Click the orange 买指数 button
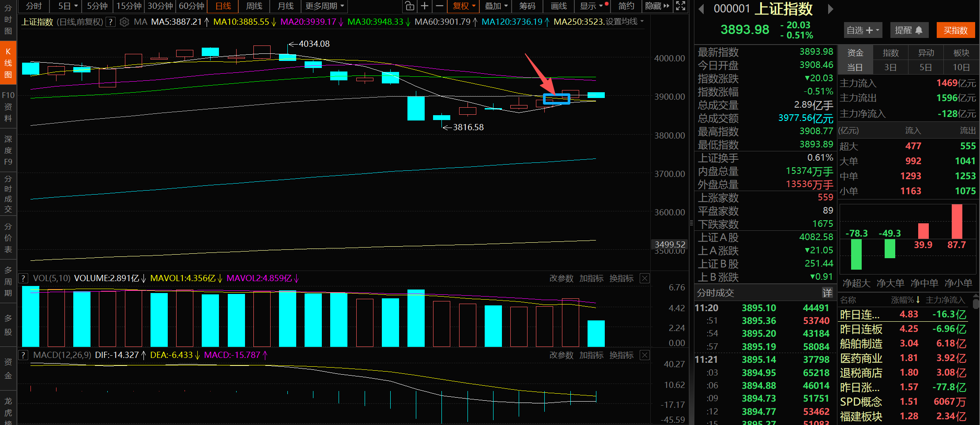Screen dimensions: 980x425 [x=955, y=30]
